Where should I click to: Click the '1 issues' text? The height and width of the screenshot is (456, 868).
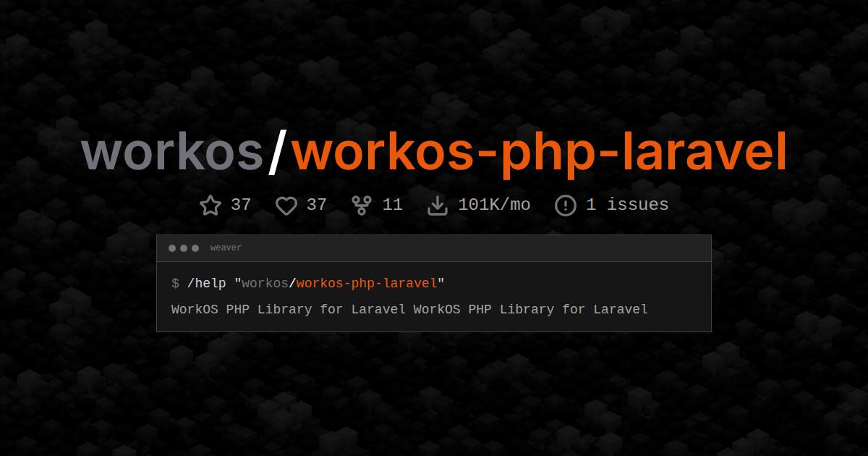coord(627,205)
